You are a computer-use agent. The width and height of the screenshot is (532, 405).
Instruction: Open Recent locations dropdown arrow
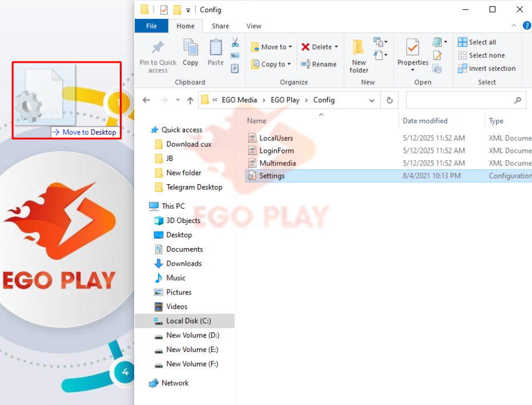[178, 100]
